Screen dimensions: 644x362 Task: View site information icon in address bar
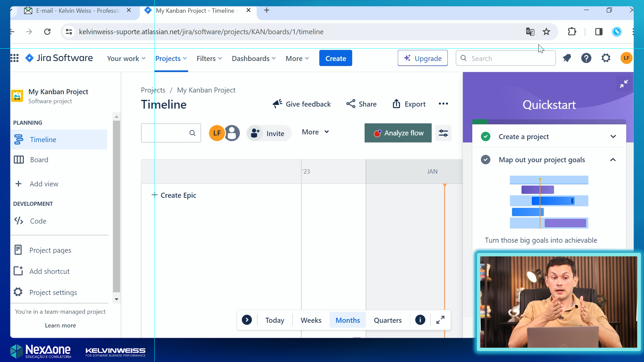coord(69,32)
